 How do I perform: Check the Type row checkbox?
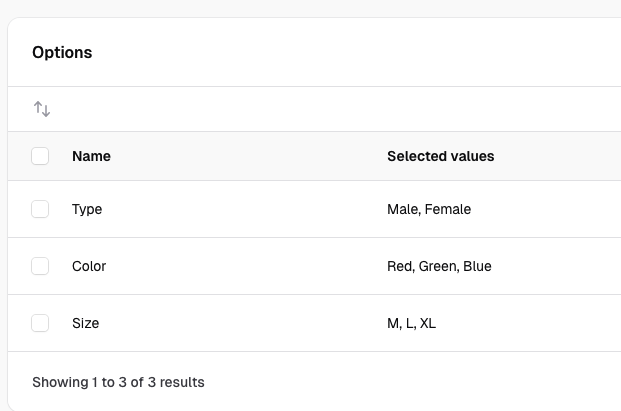tap(40, 209)
